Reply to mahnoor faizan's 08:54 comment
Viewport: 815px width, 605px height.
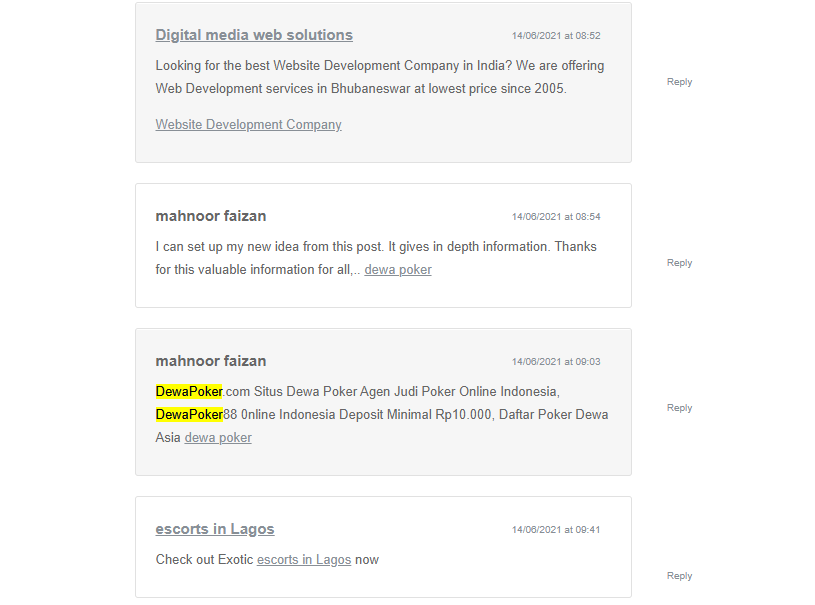pyautogui.click(x=679, y=263)
